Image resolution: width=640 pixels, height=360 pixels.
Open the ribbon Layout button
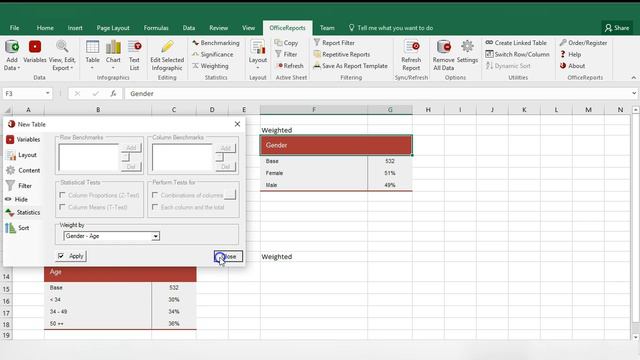(258, 56)
